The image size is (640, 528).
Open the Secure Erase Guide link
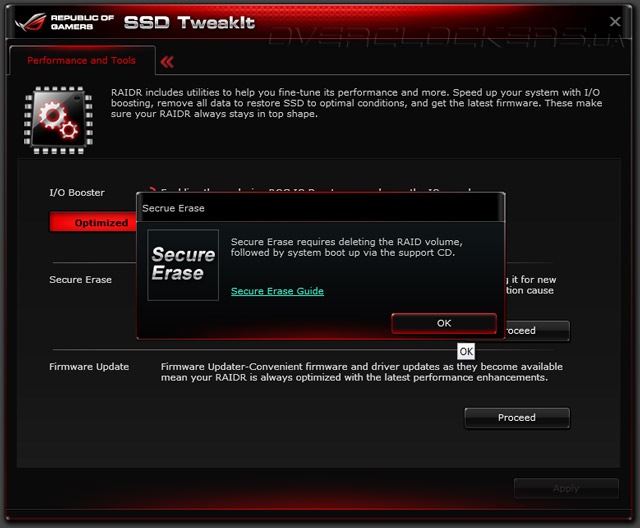(277, 291)
